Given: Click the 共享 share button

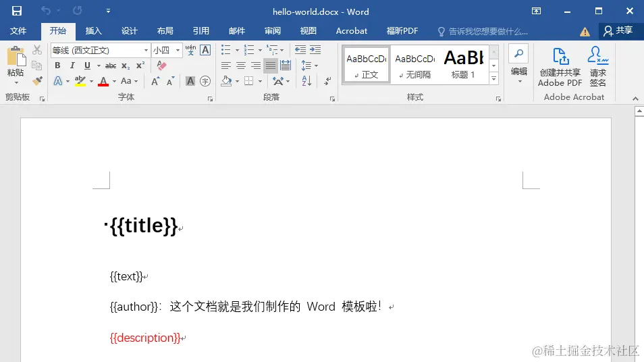Looking at the screenshot, I should (x=618, y=31).
